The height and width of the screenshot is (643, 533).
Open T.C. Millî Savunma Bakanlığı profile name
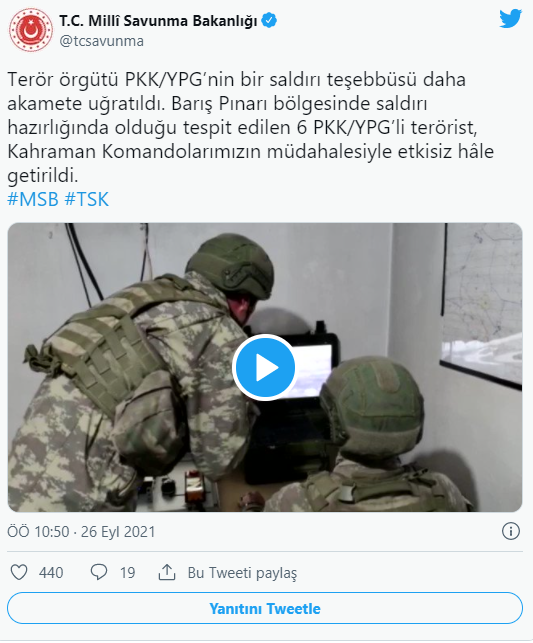[158, 21]
